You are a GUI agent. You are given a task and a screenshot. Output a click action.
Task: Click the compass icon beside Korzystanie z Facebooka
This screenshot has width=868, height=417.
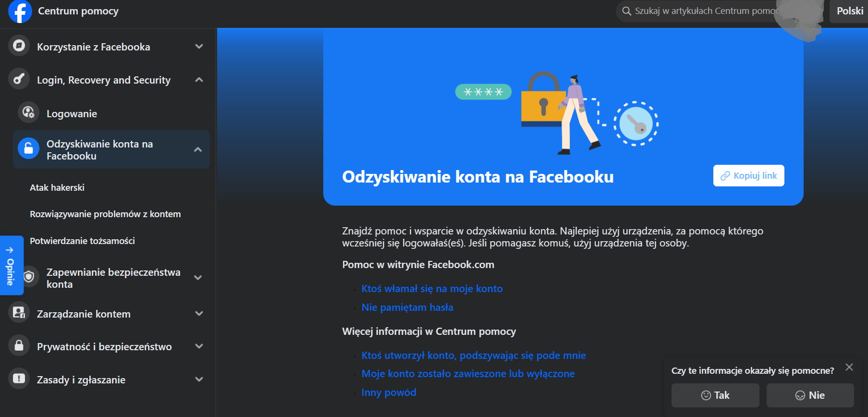click(x=19, y=46)
